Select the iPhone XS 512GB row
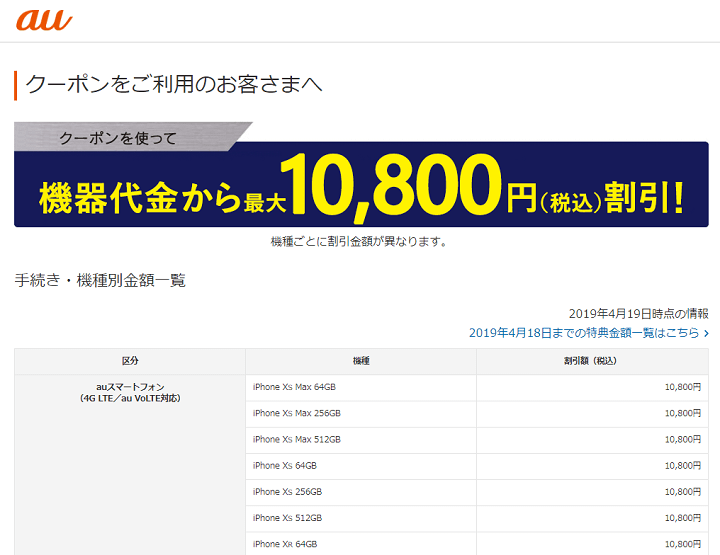The height and width of the screenshot is (555, 720). 477,518
